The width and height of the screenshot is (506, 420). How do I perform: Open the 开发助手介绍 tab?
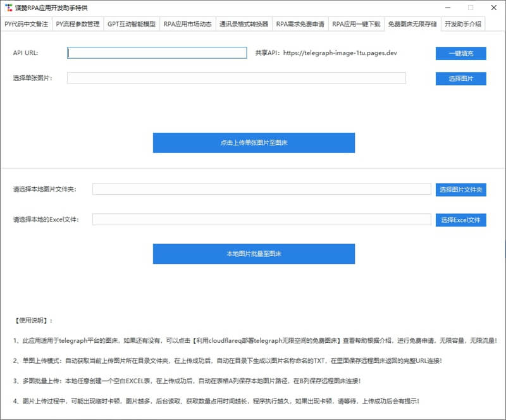463,24
